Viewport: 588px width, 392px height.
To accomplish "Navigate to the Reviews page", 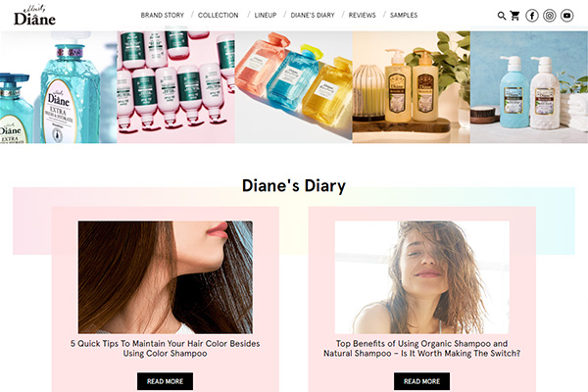I will coord(363,15).
